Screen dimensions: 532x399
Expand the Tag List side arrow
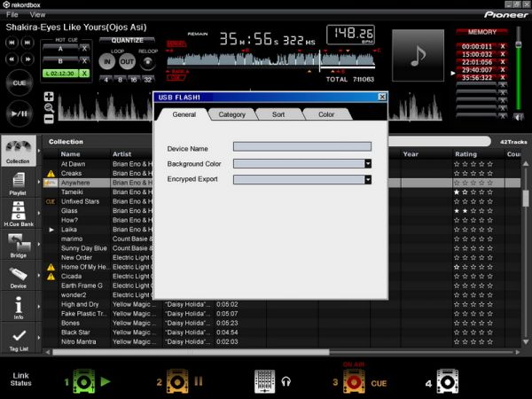39,338
